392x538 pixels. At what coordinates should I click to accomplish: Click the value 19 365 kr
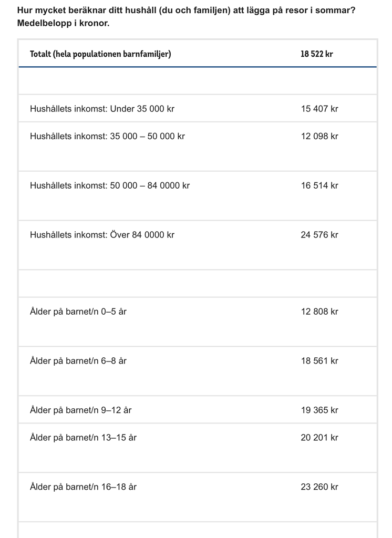[319, 410]
